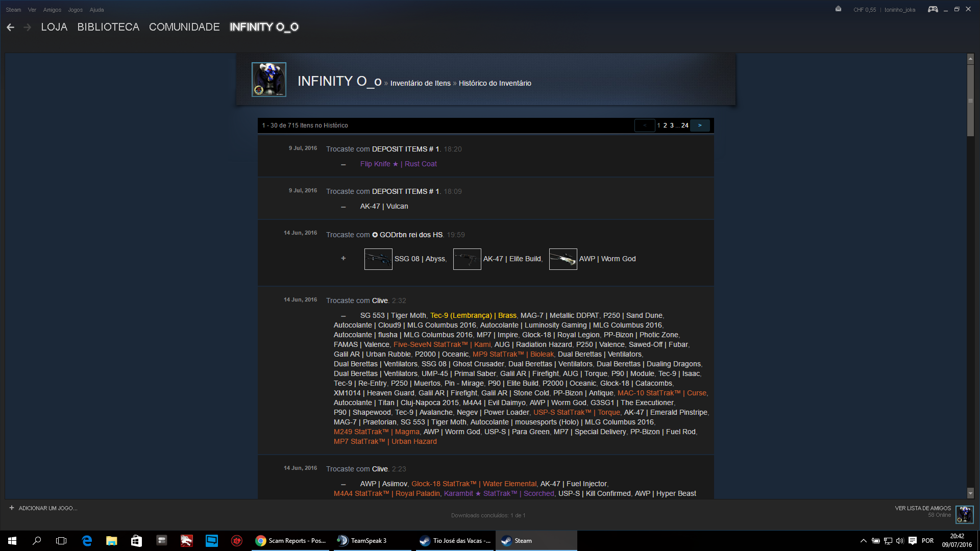Go to next history page arrow
The height and width of the screenshot is (551, 980).
tap(700, 126)
